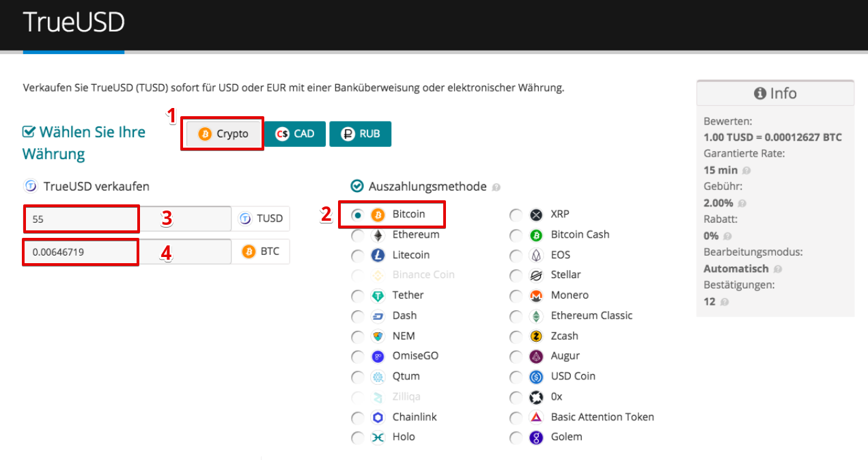Viewport: 868px width, 460px height.
Task: Select the USD Coin radio button
Action: click(x=516, y=377)
